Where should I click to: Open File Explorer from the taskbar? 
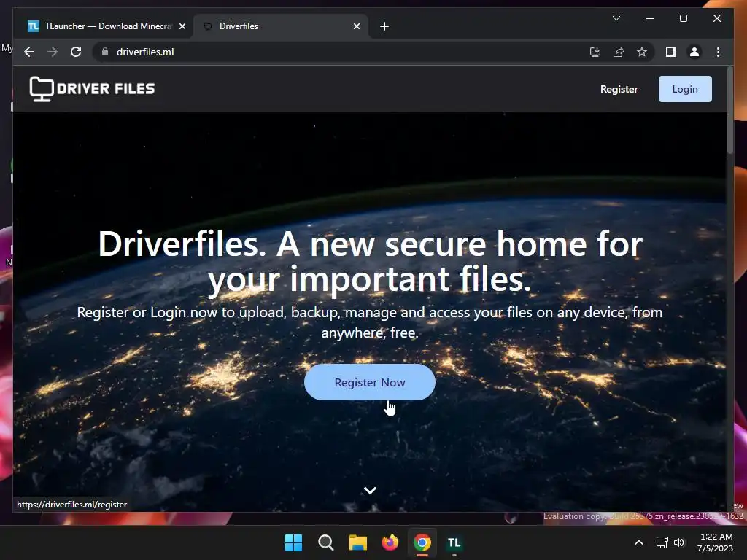(358, 542)
